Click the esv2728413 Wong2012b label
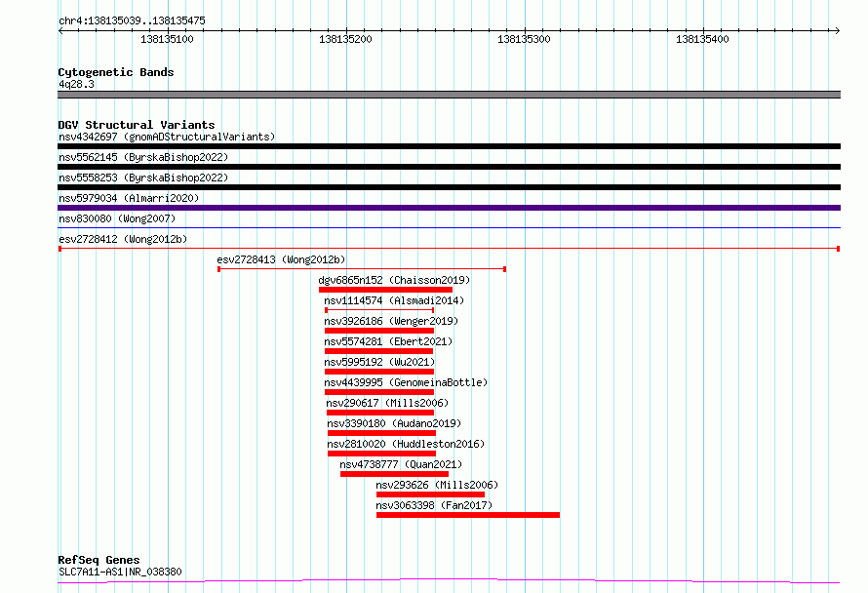 (281, 259)
